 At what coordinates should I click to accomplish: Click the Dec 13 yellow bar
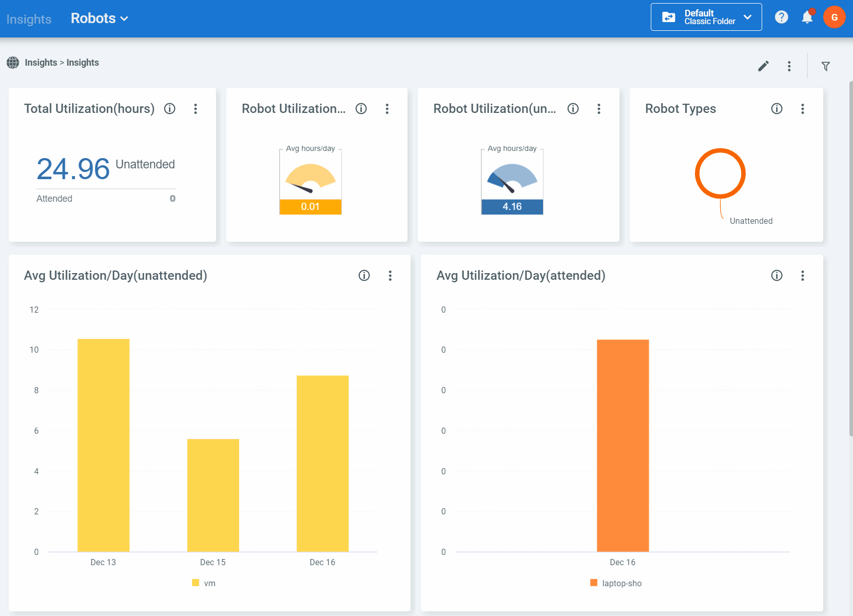coord(104,446)
